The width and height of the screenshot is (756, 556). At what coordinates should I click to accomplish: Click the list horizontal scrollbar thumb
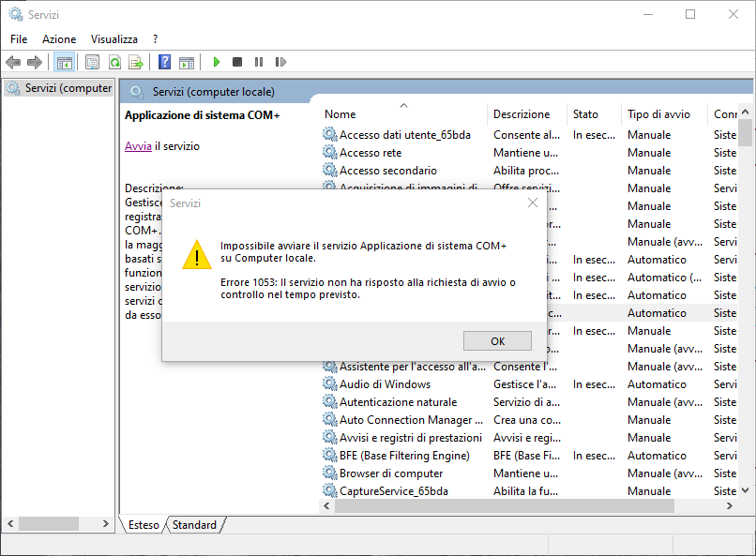[x=505, y=506]
